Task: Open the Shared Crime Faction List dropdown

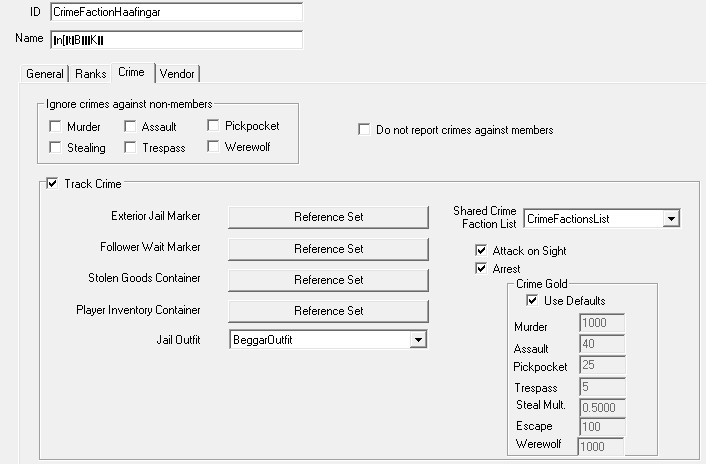Action: click(671, 218)
